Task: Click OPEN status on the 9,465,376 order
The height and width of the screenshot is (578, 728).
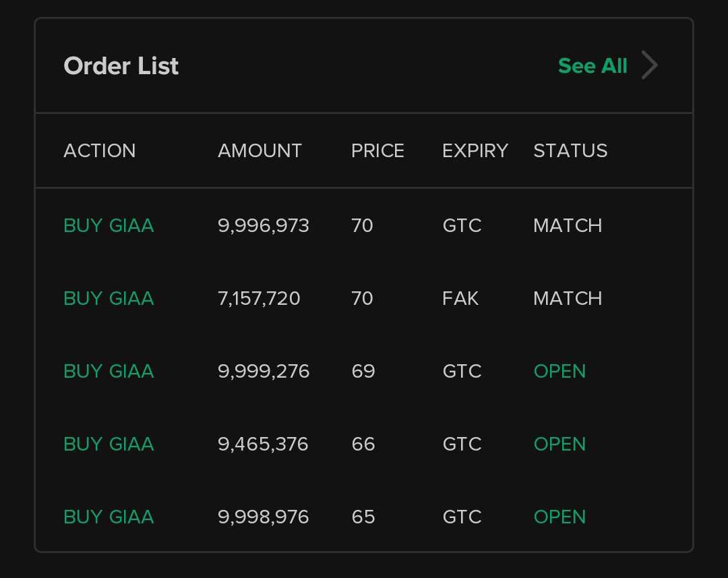Action: (559, 444)
